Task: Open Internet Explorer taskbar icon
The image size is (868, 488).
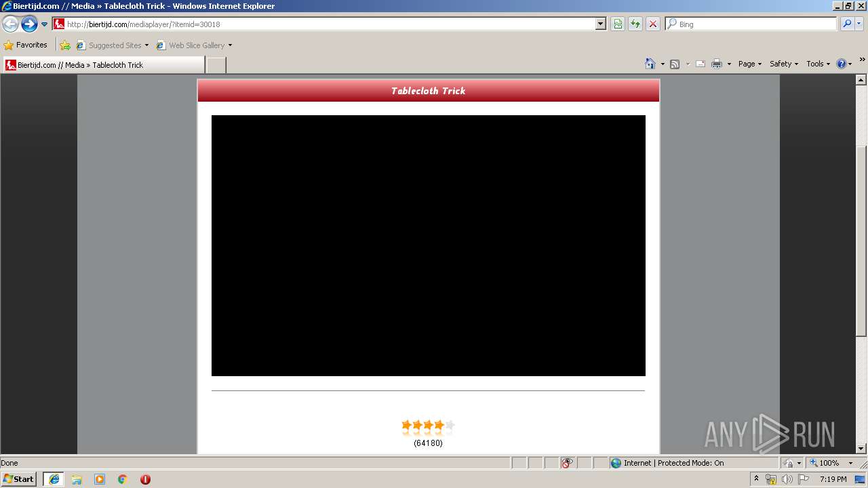Action: pyautogui.click(x=54, y=479)
